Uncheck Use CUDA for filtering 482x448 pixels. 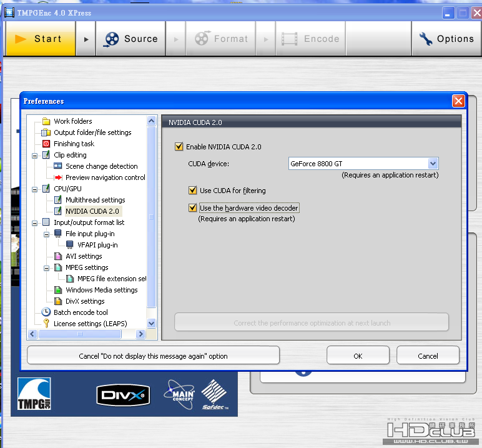(x=192, y=191)
